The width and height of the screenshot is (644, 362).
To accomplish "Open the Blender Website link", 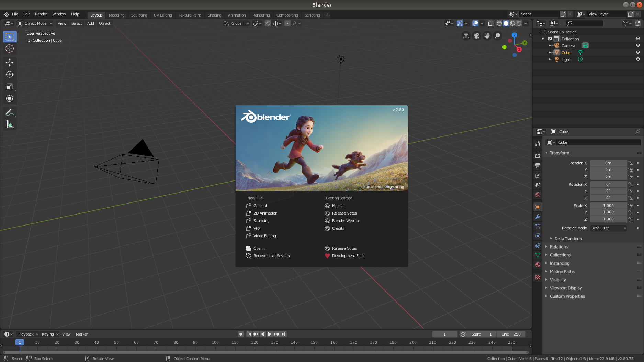I will pyautogui.click(x=346, y=221).
